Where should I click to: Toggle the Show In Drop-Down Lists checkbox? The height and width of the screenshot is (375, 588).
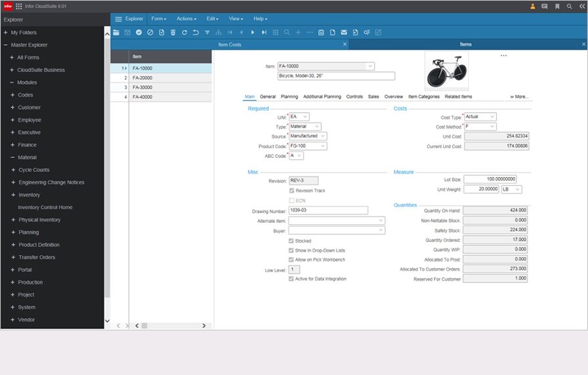click(x=291, y=250)
